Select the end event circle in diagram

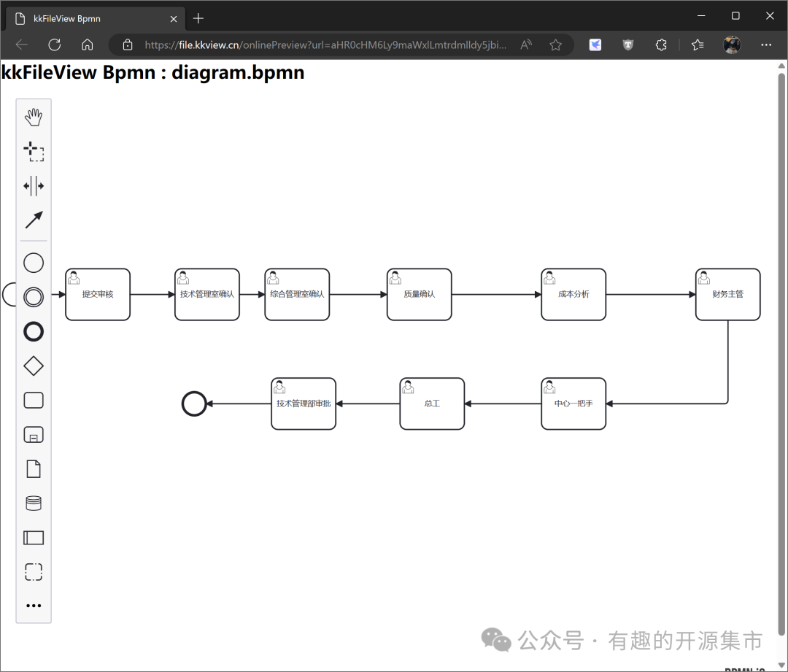pos(194,403)
